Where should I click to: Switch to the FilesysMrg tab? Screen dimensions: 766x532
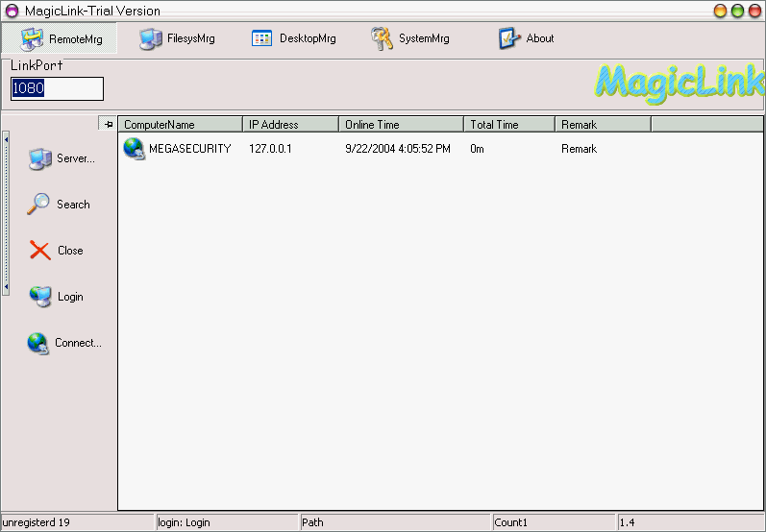tap(177, 38)
